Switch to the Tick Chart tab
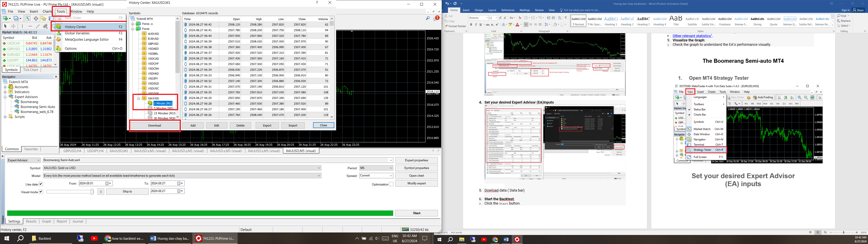Viewport: 868px width, 244px height. 31,70
